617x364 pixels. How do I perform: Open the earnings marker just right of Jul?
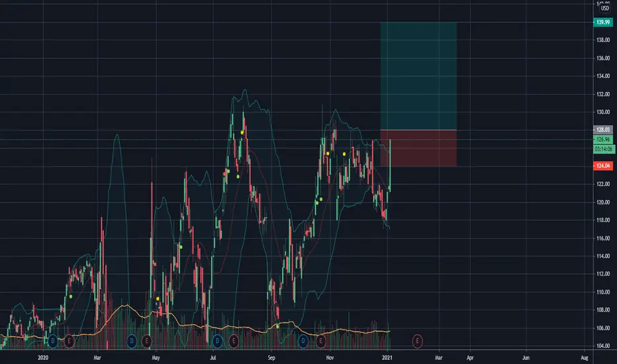pos(234,341)
